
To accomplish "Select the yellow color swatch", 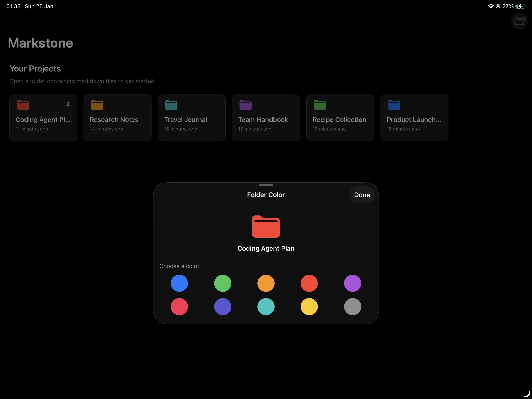I will point(309,306).
